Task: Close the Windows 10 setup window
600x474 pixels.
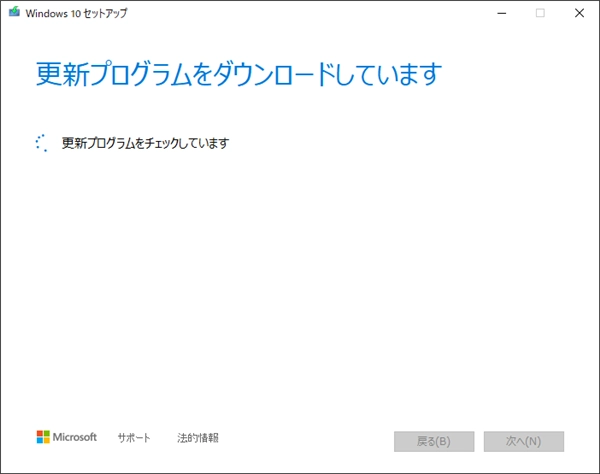Action: point(579,13)
